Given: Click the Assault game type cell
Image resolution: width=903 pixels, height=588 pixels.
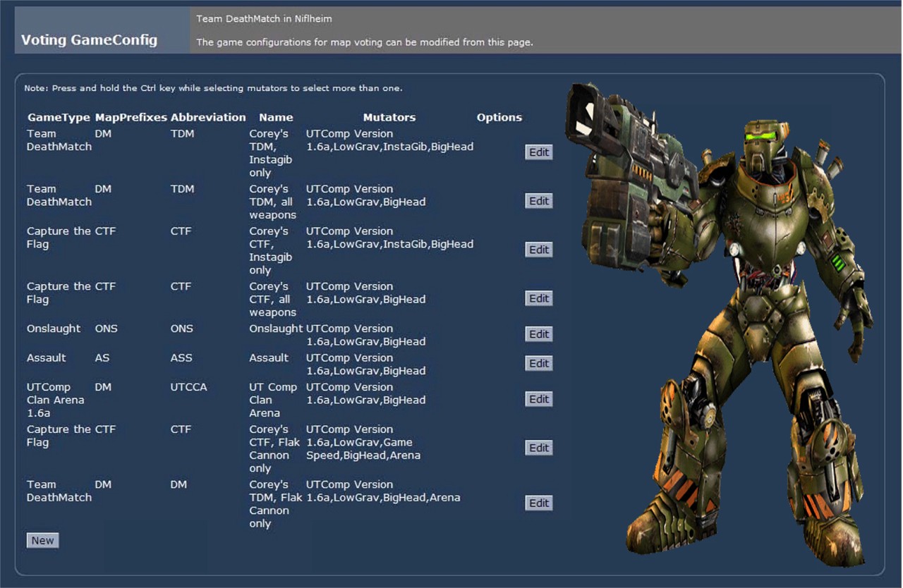Looking at the screenshot, I should [x=47, y=357].
